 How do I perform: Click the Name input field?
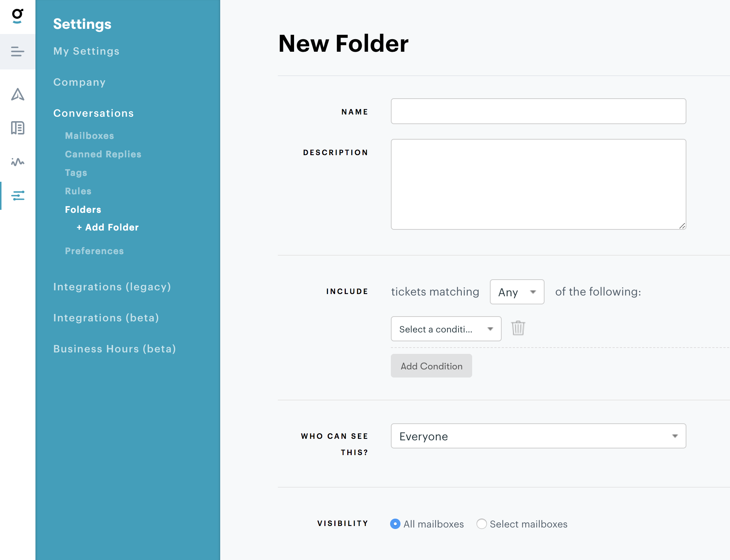tap(538, 111)
